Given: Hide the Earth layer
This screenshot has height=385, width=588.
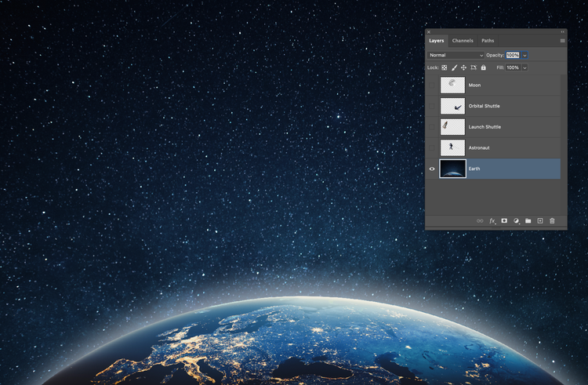Looking at the screenshot, I should click(x=432, y=169).
